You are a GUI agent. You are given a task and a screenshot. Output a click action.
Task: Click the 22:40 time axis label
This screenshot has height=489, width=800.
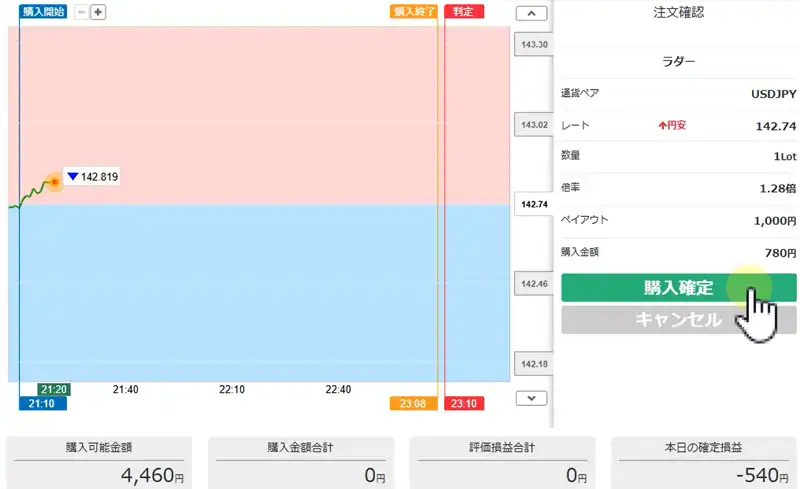tap(338, 389)
